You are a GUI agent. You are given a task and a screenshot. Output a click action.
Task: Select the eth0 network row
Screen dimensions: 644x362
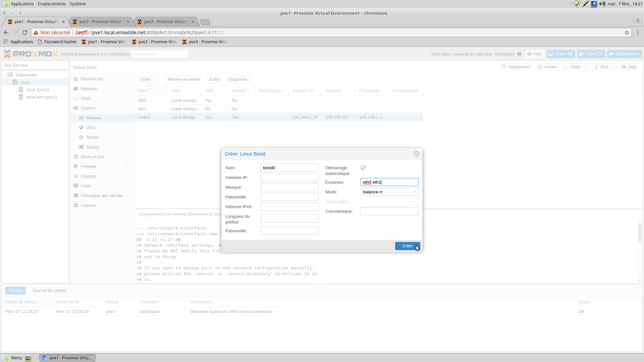(278, 100)
